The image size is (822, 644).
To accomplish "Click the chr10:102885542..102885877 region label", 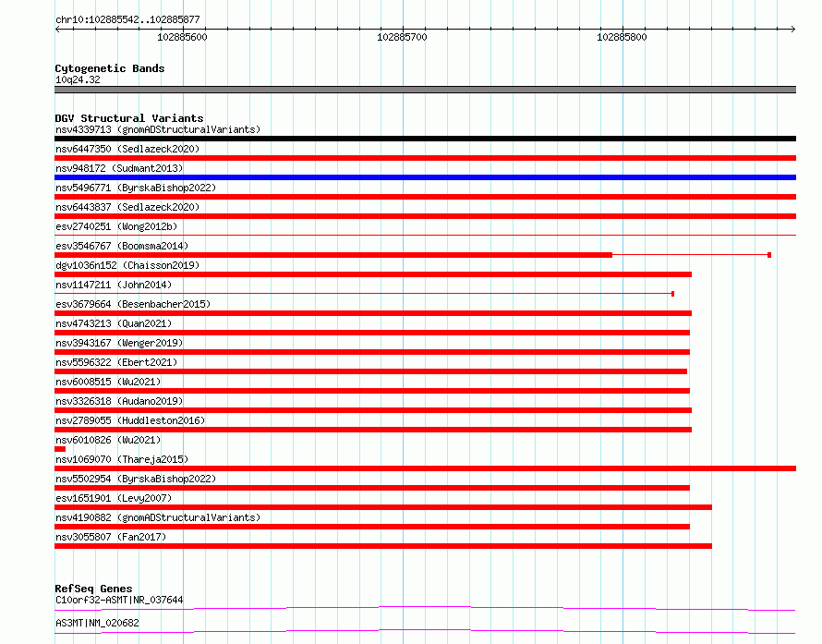I will (127, 20).
